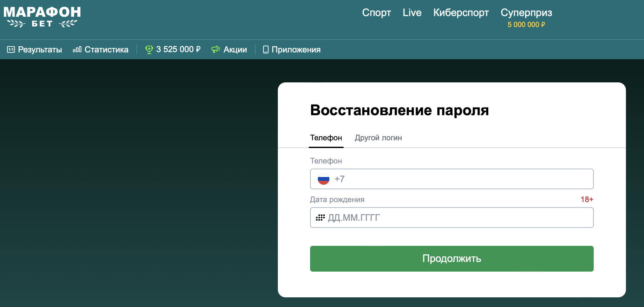
Task: Click the green trophy icon
Action: 149,50
